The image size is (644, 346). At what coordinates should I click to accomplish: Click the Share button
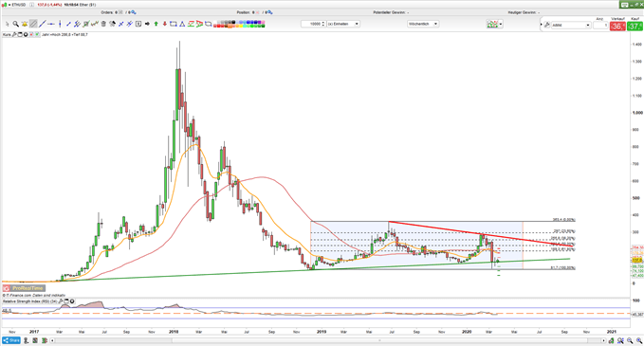[11, 340]
